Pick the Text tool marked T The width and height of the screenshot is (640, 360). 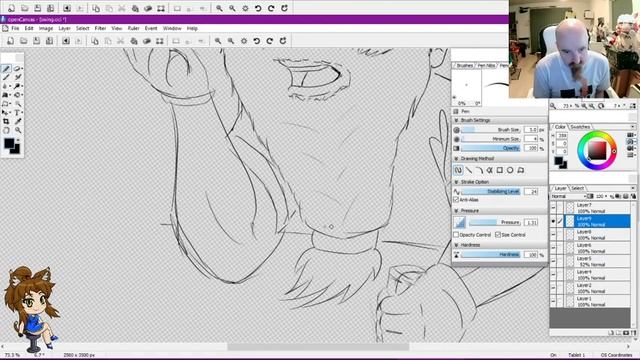coord(18,113)
